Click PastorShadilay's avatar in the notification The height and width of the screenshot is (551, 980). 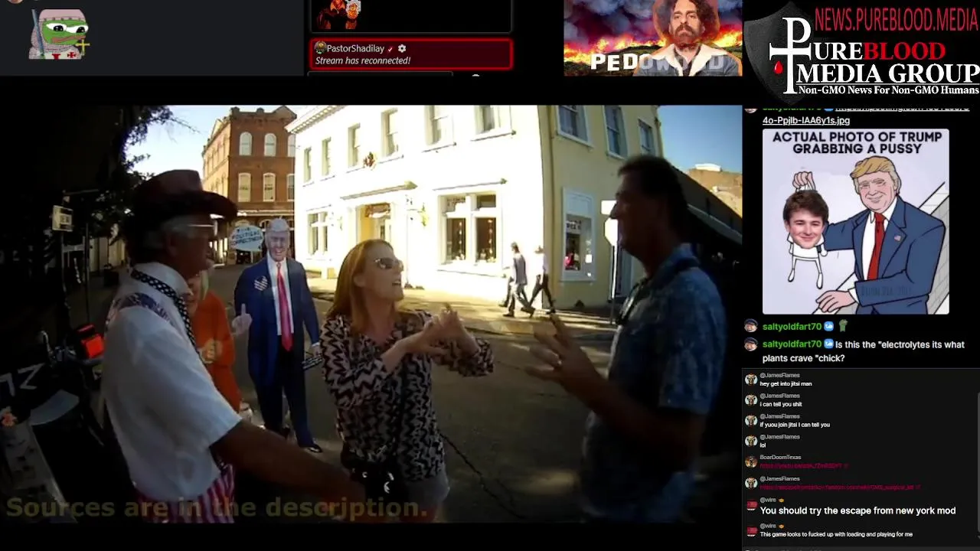point(321,48)
